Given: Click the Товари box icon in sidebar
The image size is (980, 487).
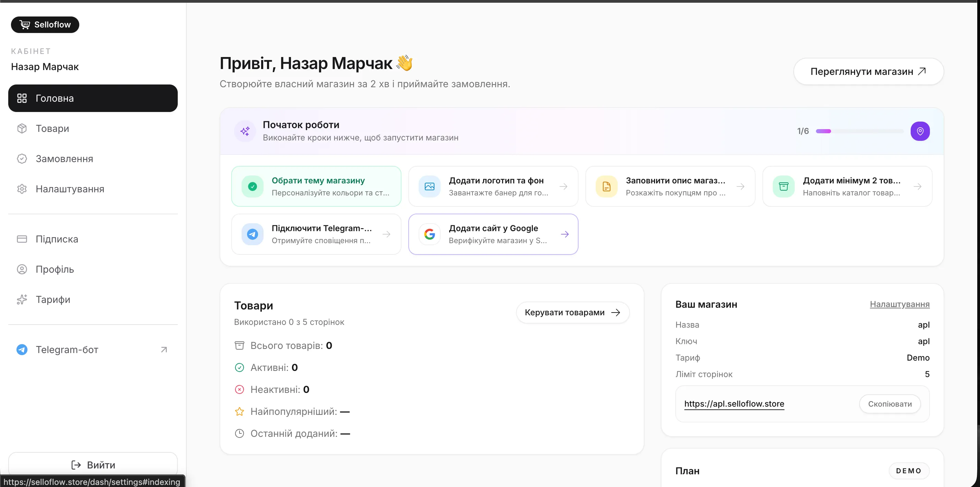Looking at the screenshot, I should click(x=22, y=128).
